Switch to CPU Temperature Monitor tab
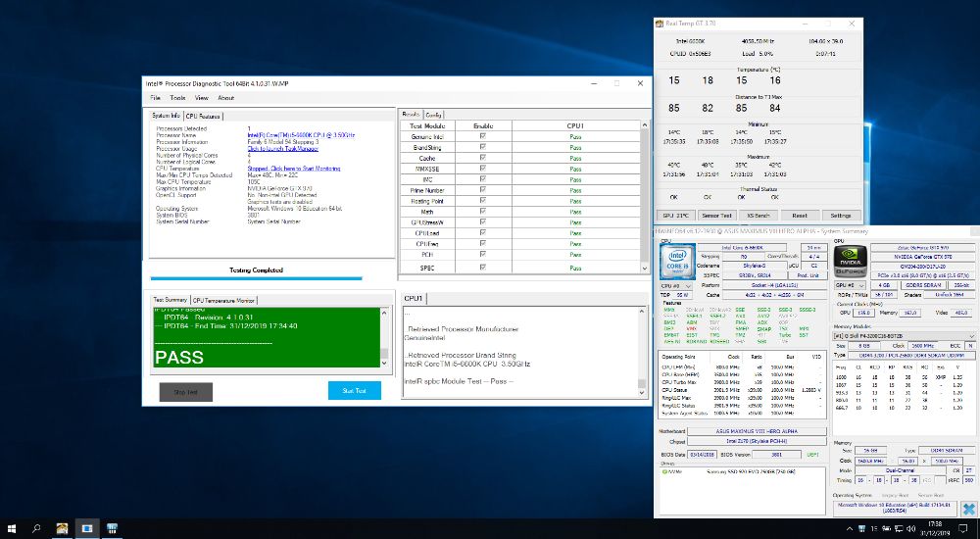Viewport: 980px width, 539px height. point(223,300)
